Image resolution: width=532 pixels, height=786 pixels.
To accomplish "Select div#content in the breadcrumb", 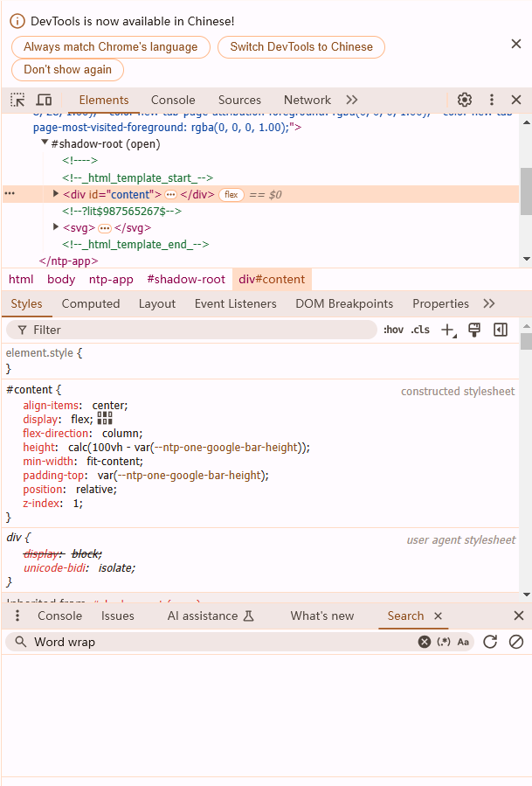I will [x=272, y=279].
